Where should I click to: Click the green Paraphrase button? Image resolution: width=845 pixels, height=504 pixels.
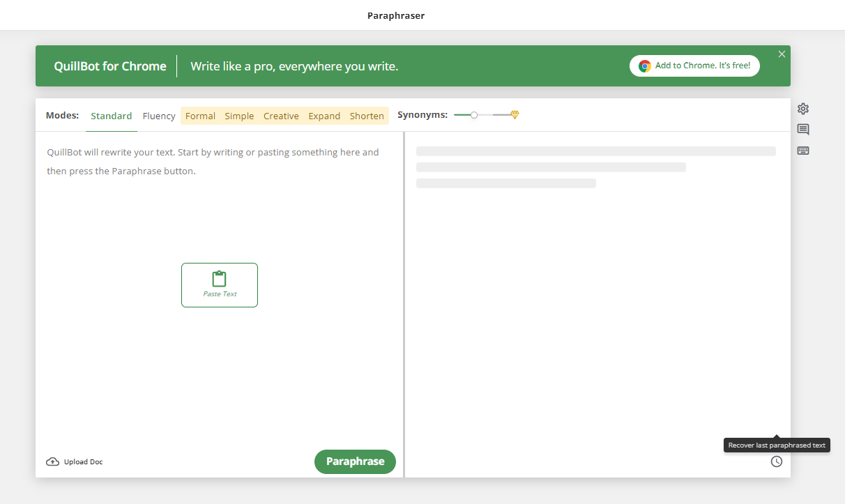355,461
